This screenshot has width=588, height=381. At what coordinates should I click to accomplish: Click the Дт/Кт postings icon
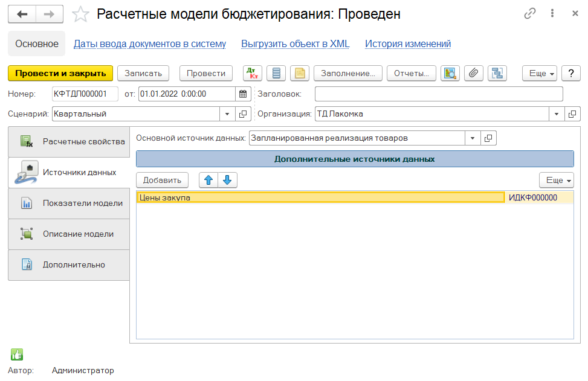point(253,73)
